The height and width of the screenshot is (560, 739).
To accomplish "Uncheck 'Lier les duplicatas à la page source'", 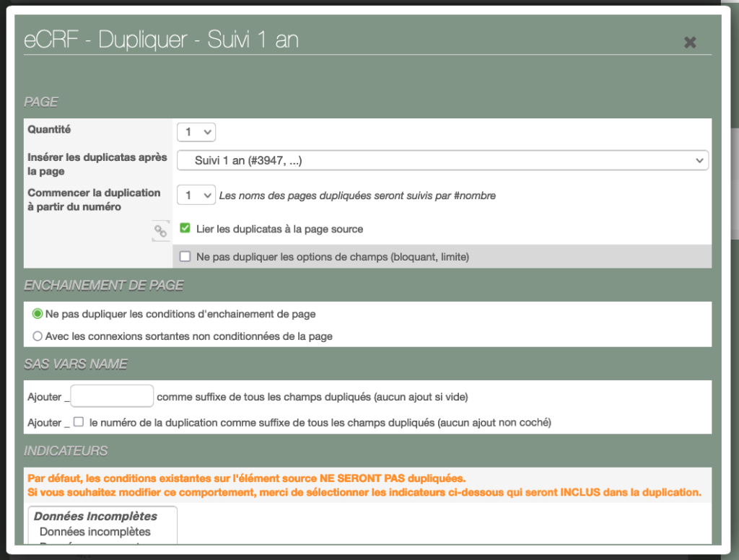I will (x=185, y=229).
